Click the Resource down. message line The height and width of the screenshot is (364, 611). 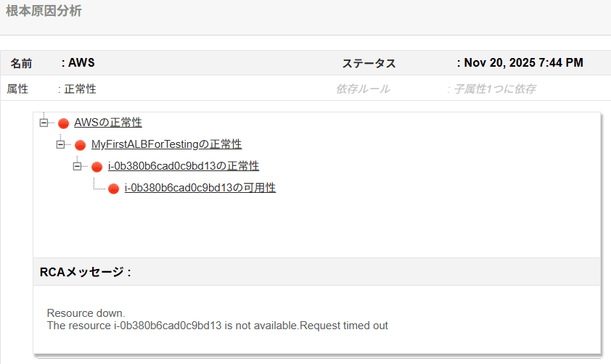86,313
